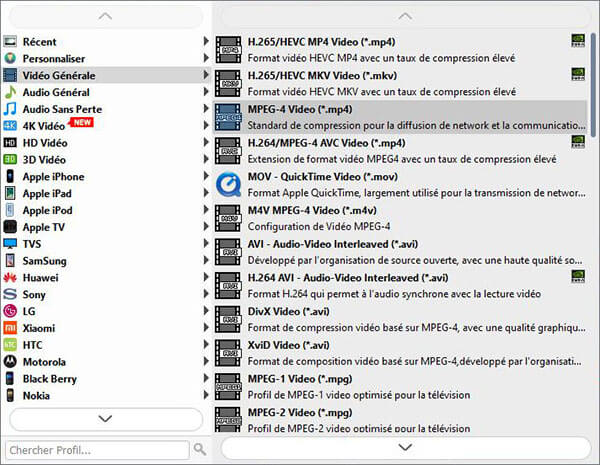Choose MPEG-2 Video (*.mpg) format

tap(400, 419)
